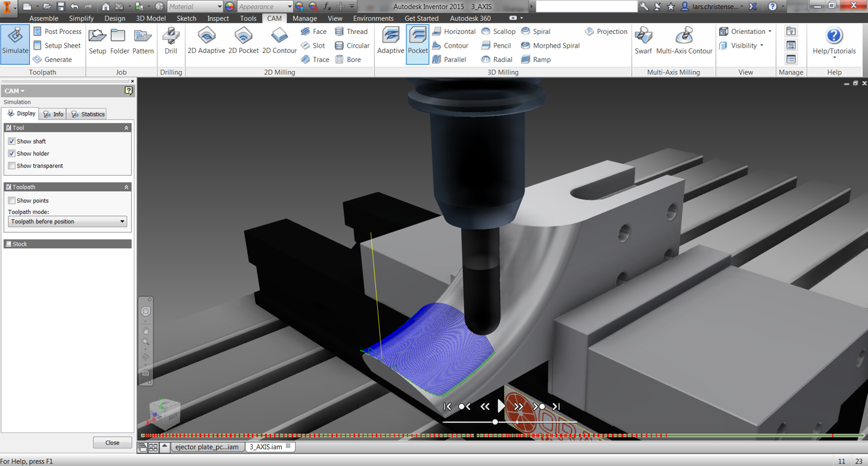Expand the Orientation dropdown

click(x=745, y=31)
